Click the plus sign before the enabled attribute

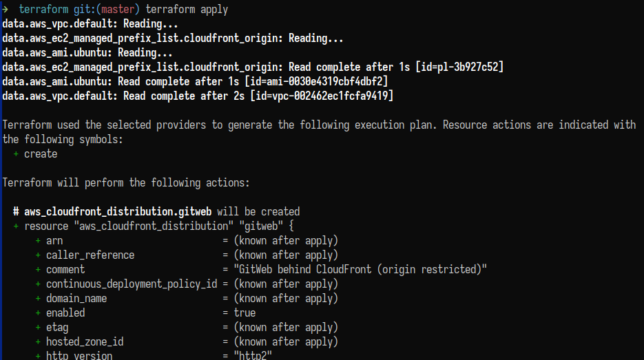pos(38,313)
